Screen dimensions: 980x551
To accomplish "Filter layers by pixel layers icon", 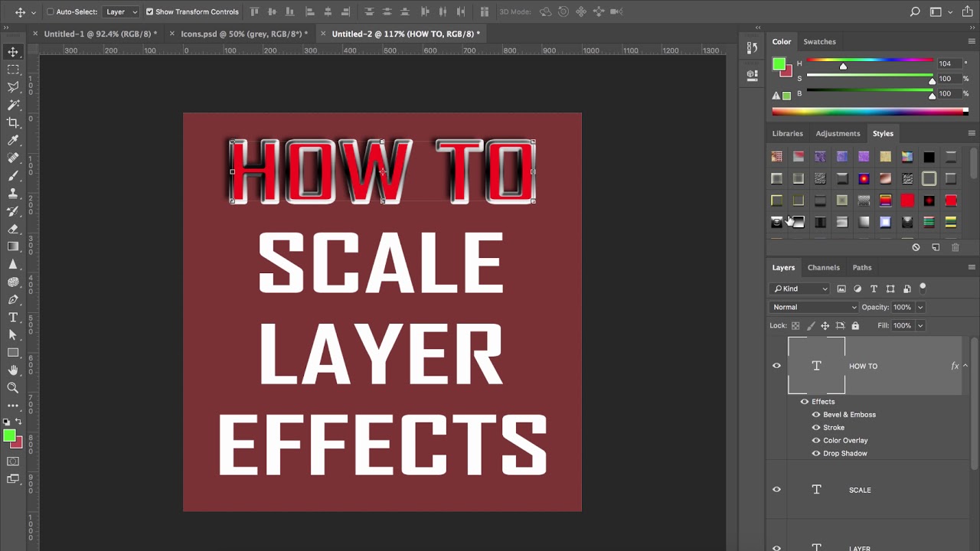I will [841, 289].
